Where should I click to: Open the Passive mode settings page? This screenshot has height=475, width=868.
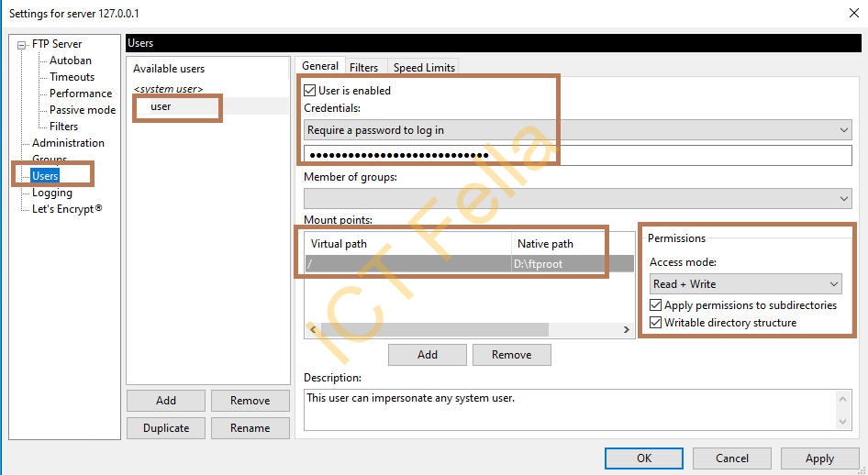pos(83,110)
